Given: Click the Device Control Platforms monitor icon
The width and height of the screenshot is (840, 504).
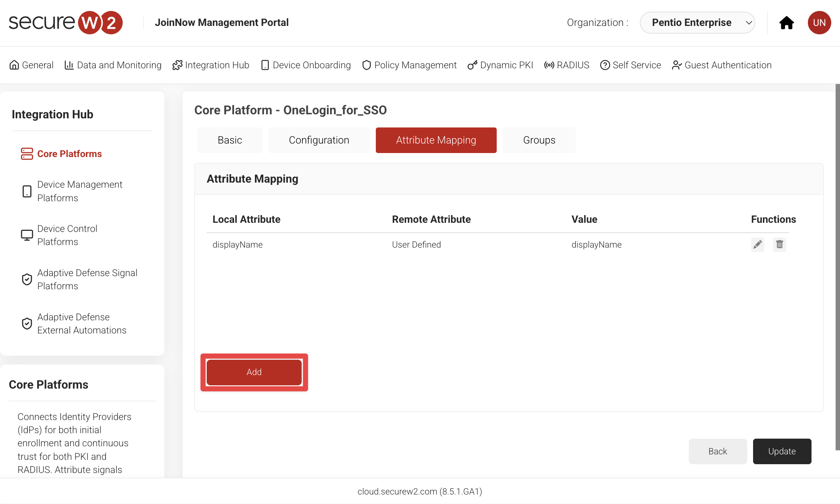Looking at the screenshot, I should point(27,235).
